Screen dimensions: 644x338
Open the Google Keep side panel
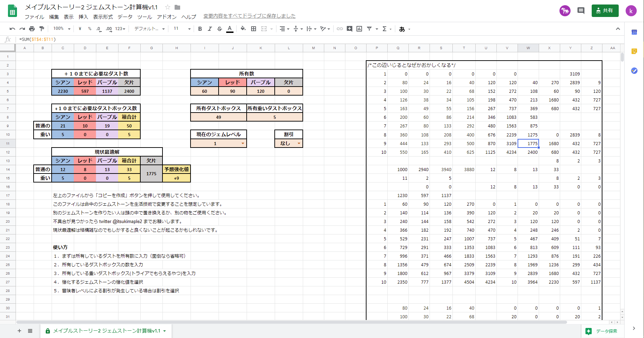tap(634, 51)
